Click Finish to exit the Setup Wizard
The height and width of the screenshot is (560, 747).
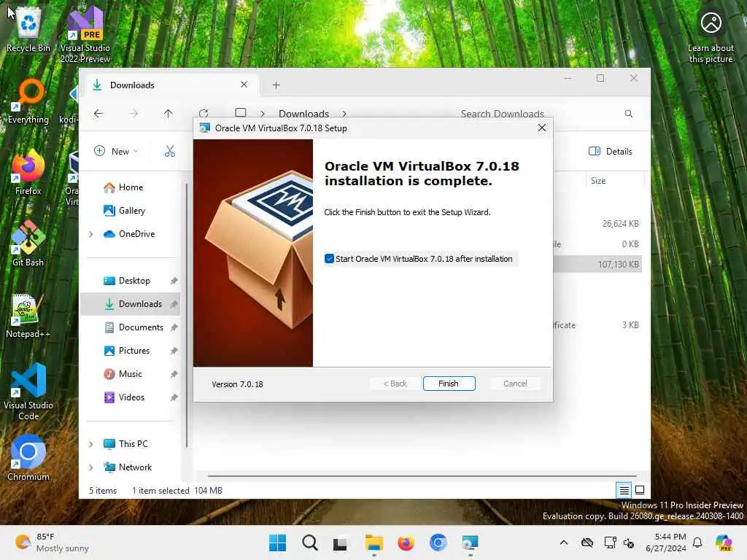pyautogui.click(x=449, y=384)
